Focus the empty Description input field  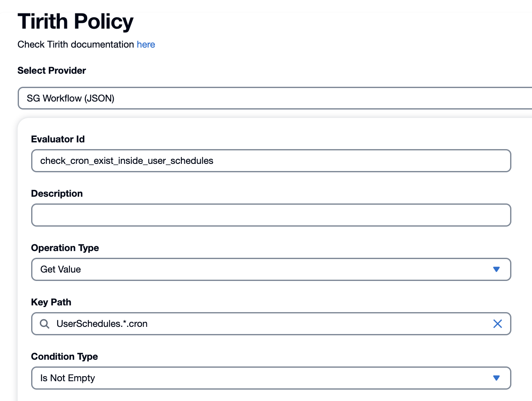[x=271, y=215]
